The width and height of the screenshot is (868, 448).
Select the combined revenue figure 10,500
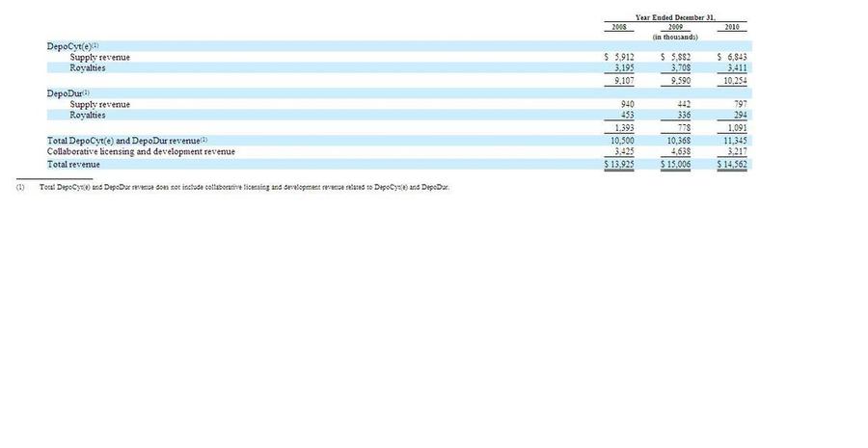[623, 141]
